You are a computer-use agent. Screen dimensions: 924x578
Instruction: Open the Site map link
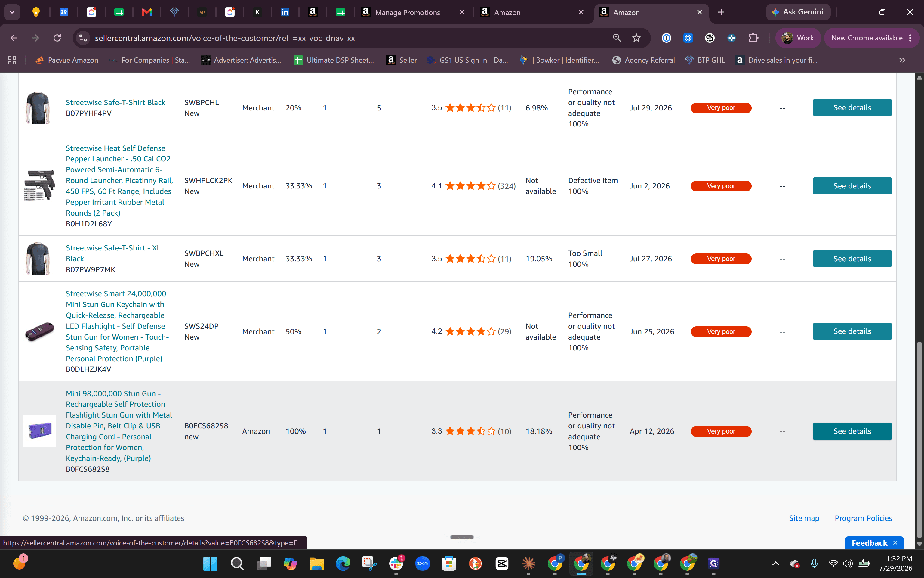[804, 518]
